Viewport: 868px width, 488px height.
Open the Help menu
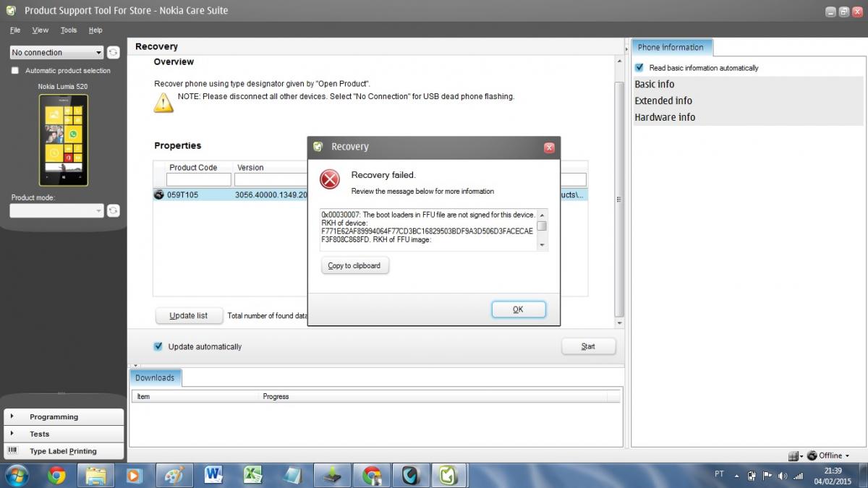(95, 30)
